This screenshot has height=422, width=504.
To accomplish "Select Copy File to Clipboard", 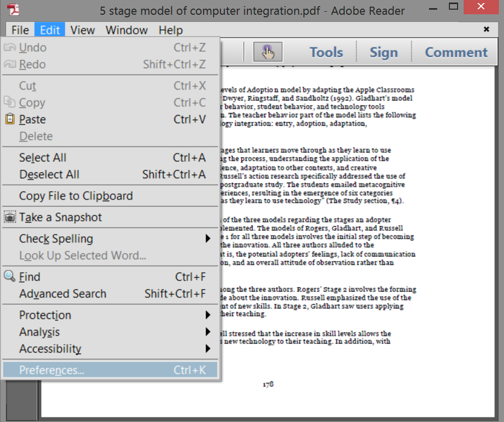I will pos(110,196).
